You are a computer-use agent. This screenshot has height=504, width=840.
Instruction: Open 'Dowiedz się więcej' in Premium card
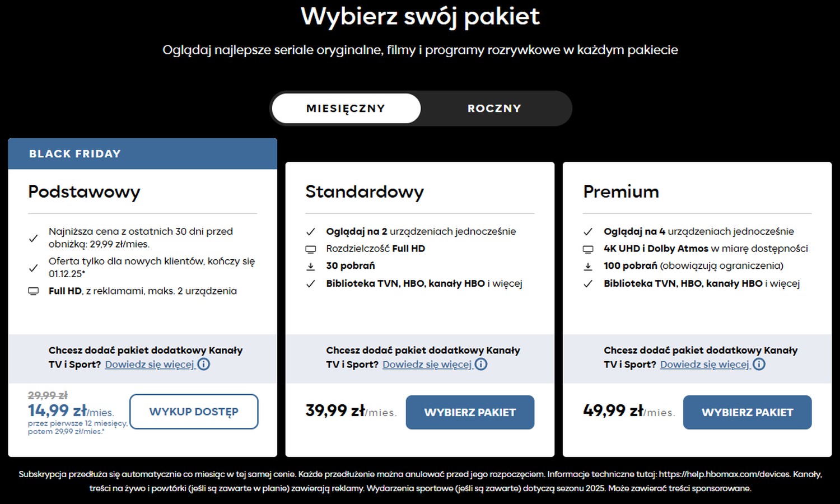tap(704, 365)
